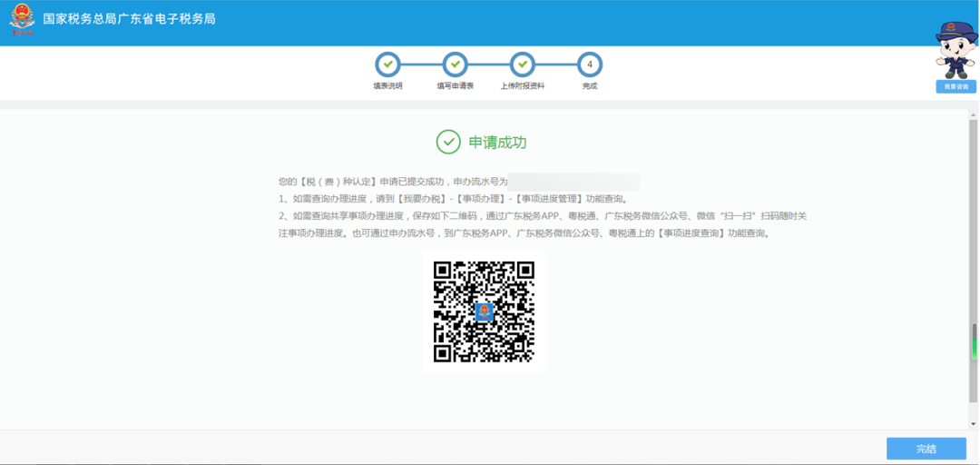Click the tax logo inside QR code

point(484,312)
